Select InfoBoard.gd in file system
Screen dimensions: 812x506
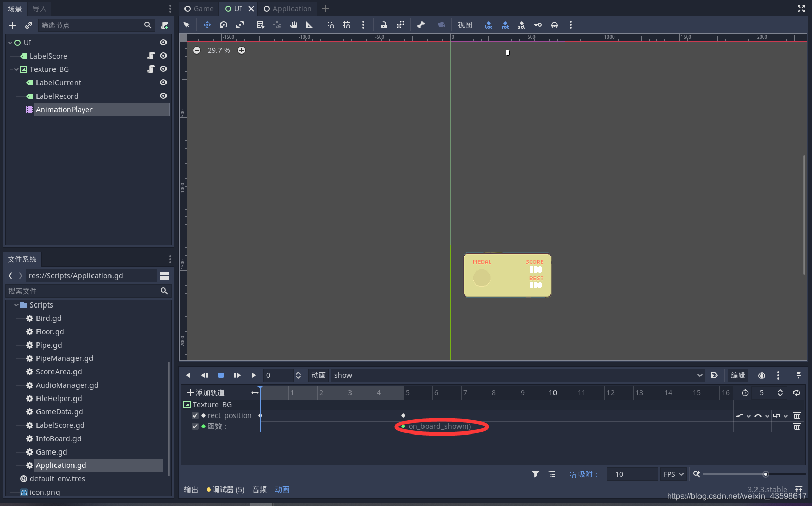pyautogui.click(x=59, y=439)
